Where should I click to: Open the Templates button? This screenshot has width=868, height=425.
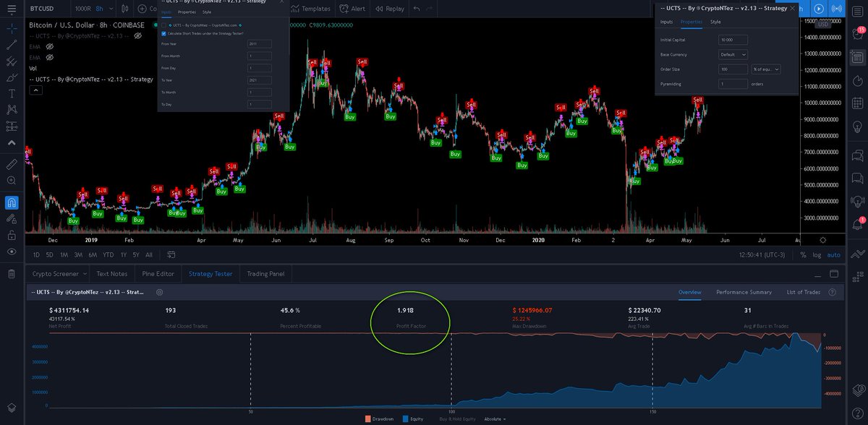tap(310, 9)
